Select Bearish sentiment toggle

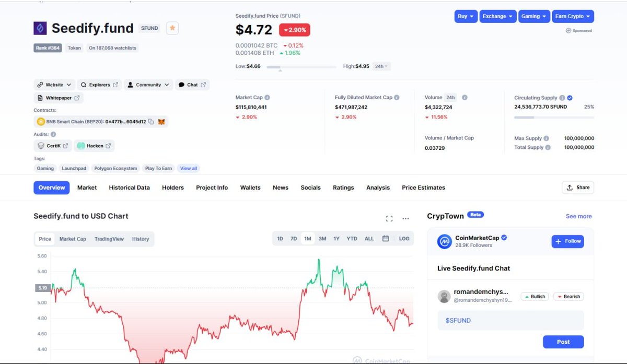pyautogui.click(x=568, y=296)
